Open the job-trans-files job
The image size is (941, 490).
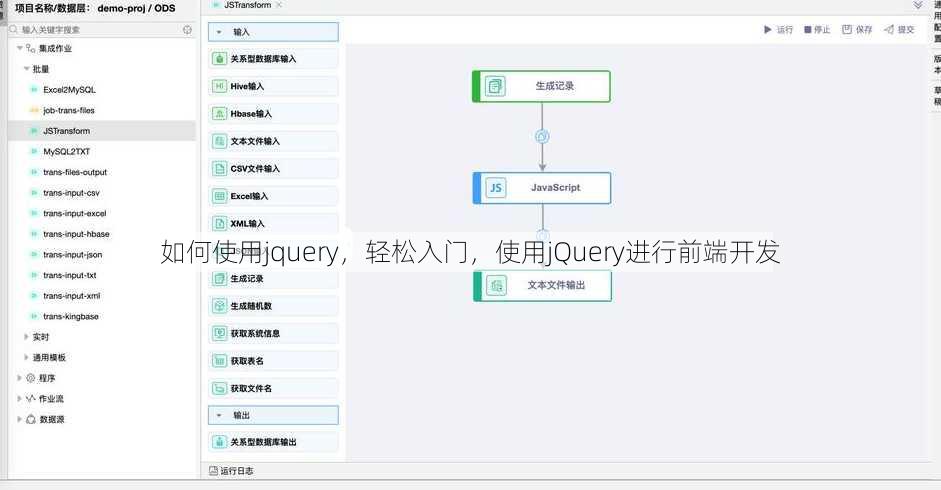(68, 110)
